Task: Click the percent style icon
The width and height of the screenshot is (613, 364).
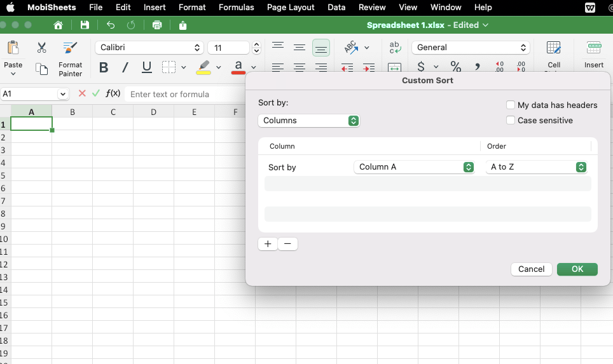Action: pos(455,67)
